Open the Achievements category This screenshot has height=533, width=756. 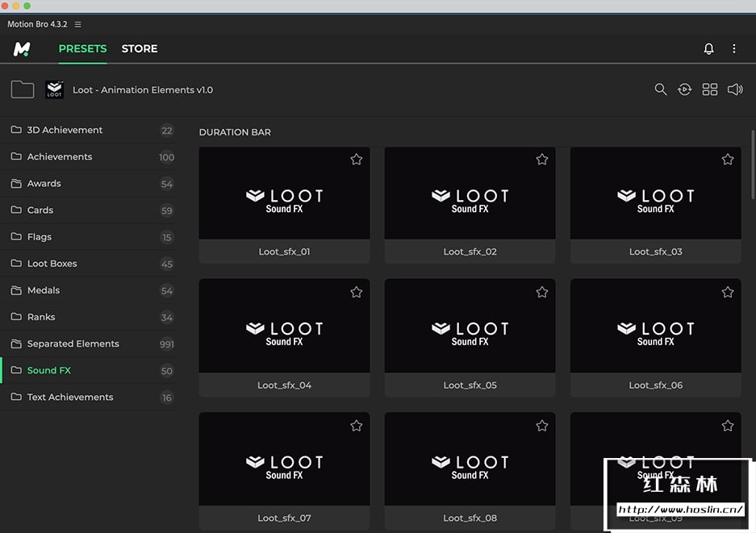pos(90,156)
